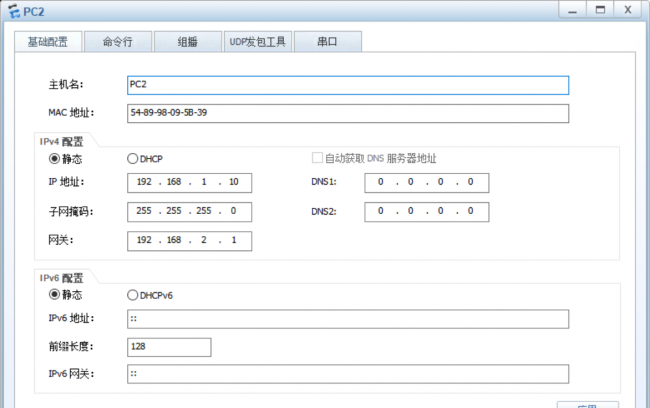This screenshot has width=650, height=408.
Task: Open the 基础配置 tab
Action: [x=48, y=41]
